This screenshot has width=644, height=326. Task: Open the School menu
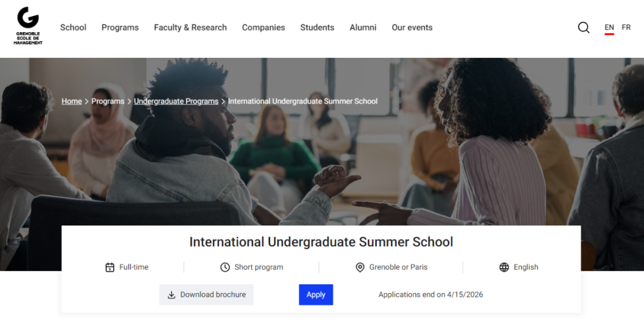(x=73, y=27)
